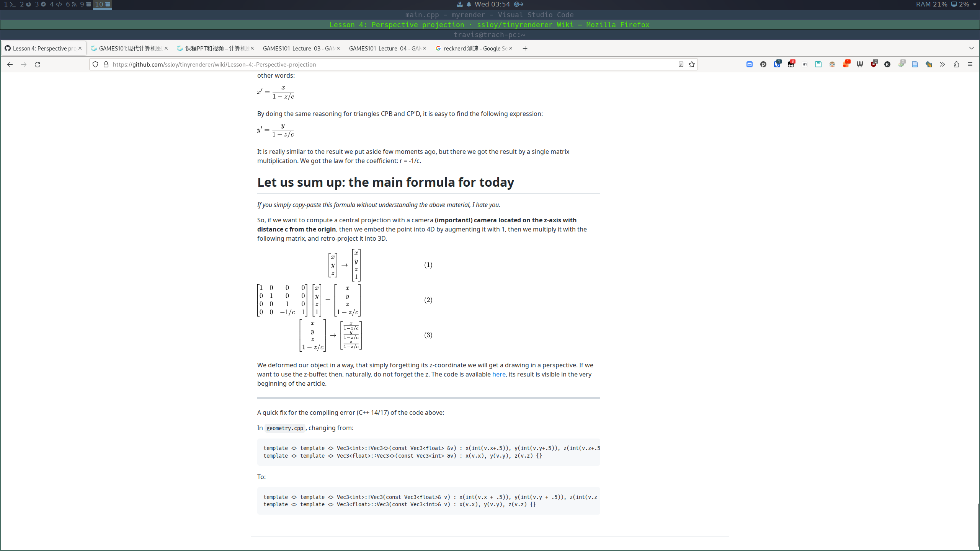Follow the 'here' code link
Image resolution: width=980 pixels, height=551 pixels.
499,374
